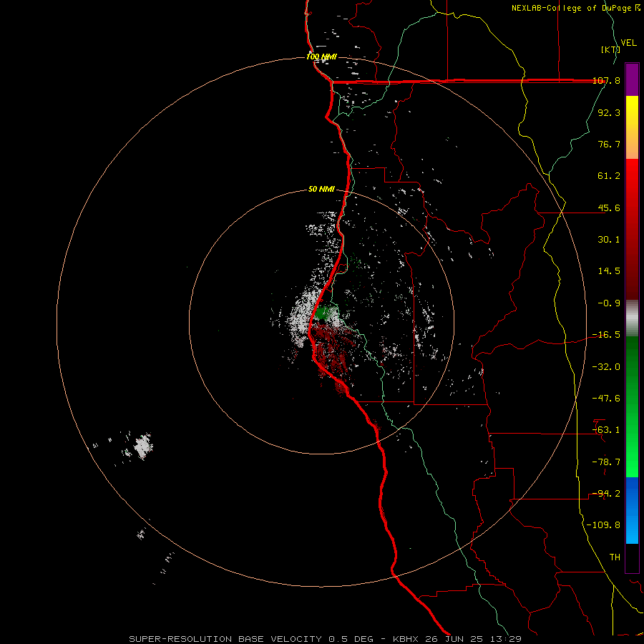Screen dimensions: 644x644
Task: Click the Super-Resolution Base Velocity caption
Action: click(x=325, y=639)
